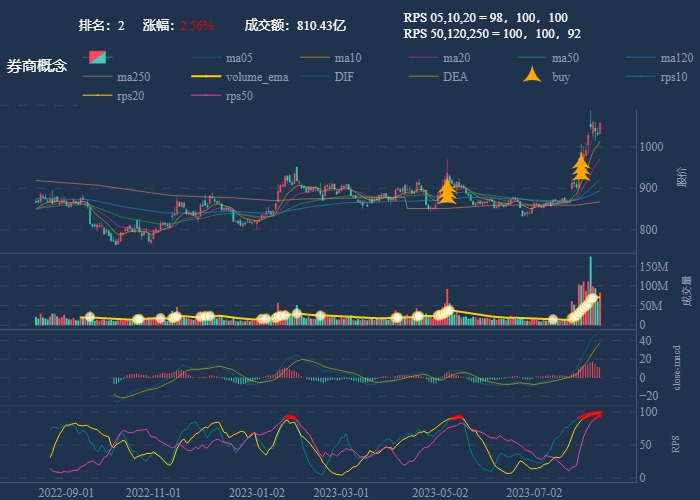Click the buy signal marker near 2023-05
The width and height of the screenshot is (700, 500).
point(447,191)
